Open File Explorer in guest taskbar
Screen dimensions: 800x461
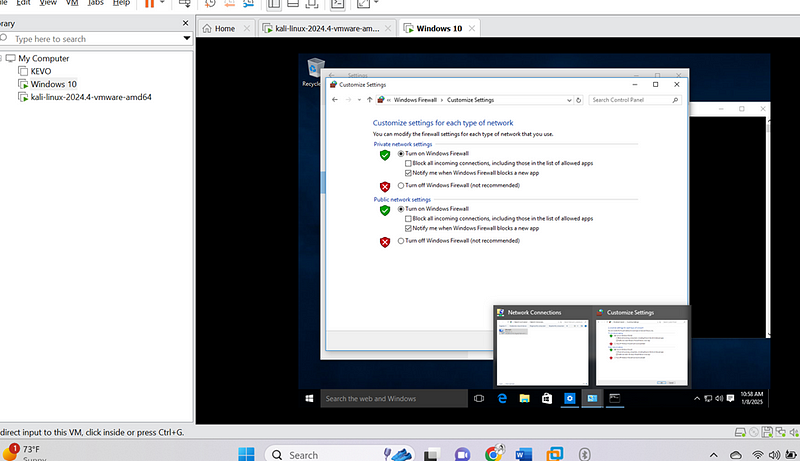tap(524, 398)
